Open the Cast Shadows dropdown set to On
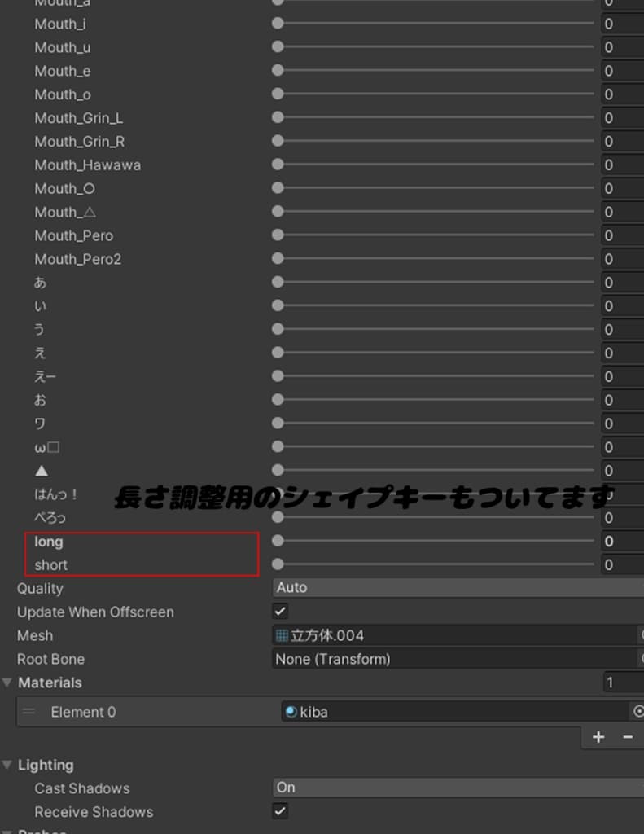This screenshot has width=644, height=834. pos(458,788)
